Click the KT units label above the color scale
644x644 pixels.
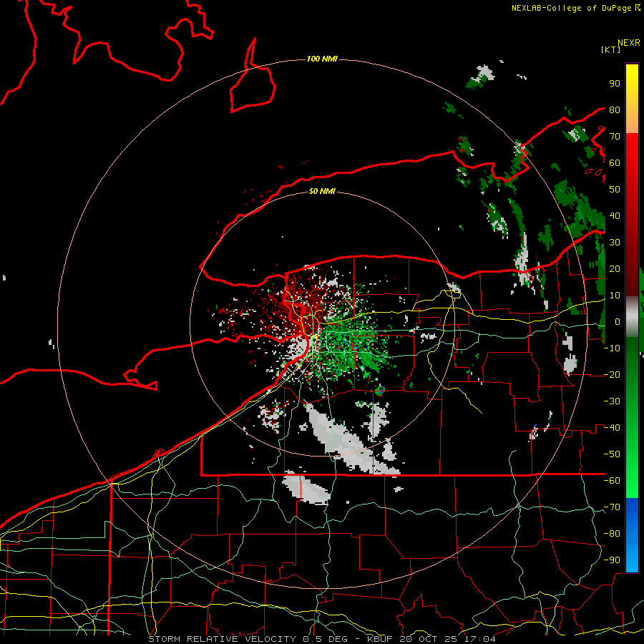click(x=611, y=49)
